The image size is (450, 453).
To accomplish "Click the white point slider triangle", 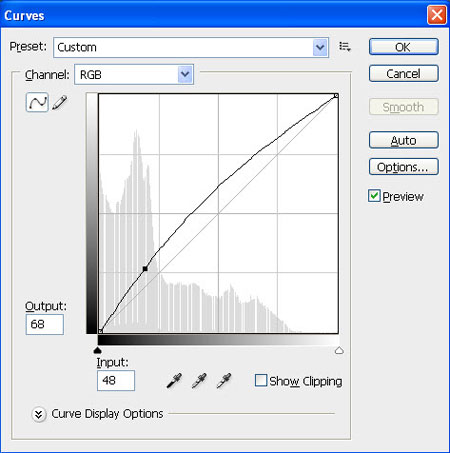I will click(339, 350).
